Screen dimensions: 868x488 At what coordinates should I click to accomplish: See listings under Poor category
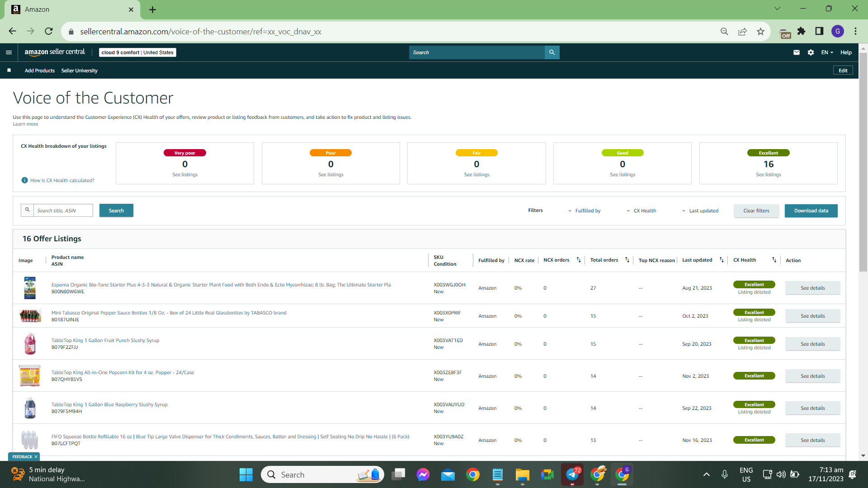[x=331, y=175]
